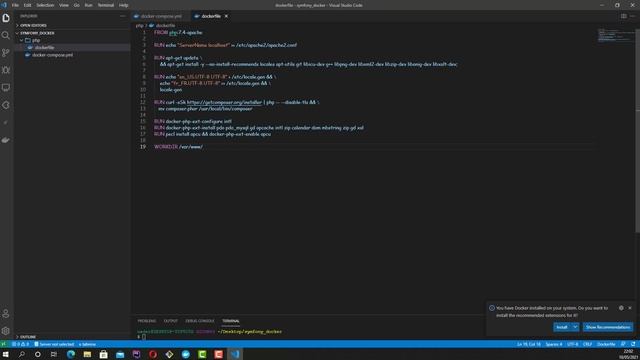Open the Search view in activity bar
Viewport: 640px width, 360px height.
(6, 36)
